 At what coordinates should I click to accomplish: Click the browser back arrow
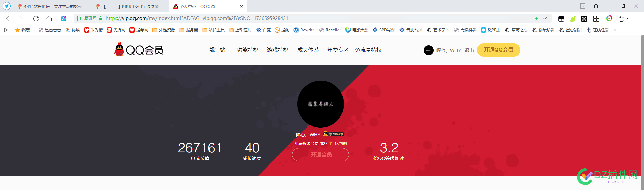coord(8,19)
